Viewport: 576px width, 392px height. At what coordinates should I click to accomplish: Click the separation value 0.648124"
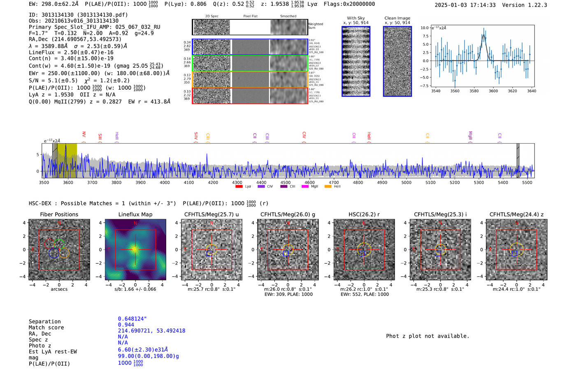point(132,319)
